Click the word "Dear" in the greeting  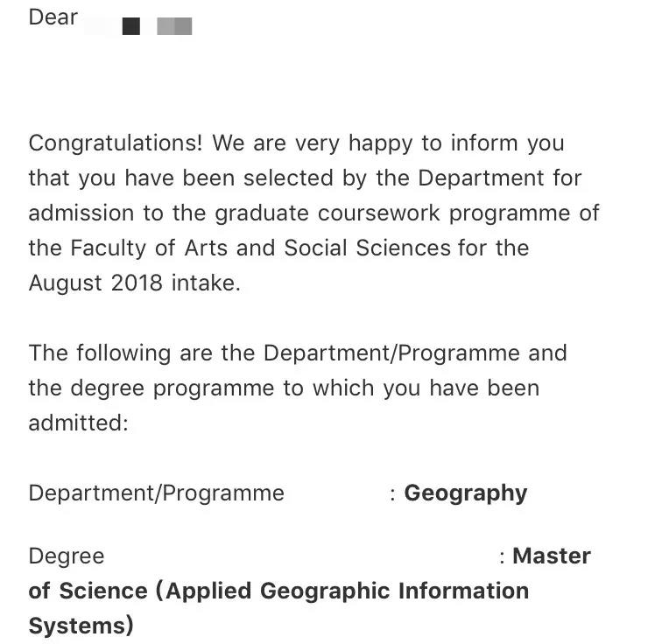pyautogui.click(x=53, y=17)
